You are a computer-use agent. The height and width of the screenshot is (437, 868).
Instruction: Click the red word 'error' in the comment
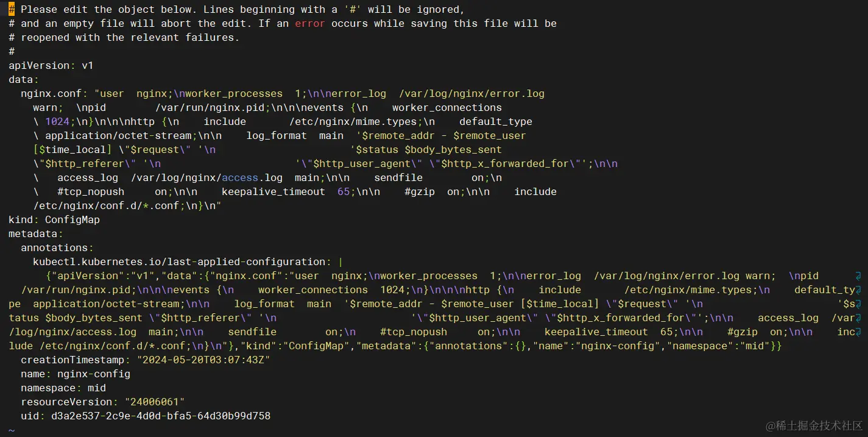(x=310, y=23)
